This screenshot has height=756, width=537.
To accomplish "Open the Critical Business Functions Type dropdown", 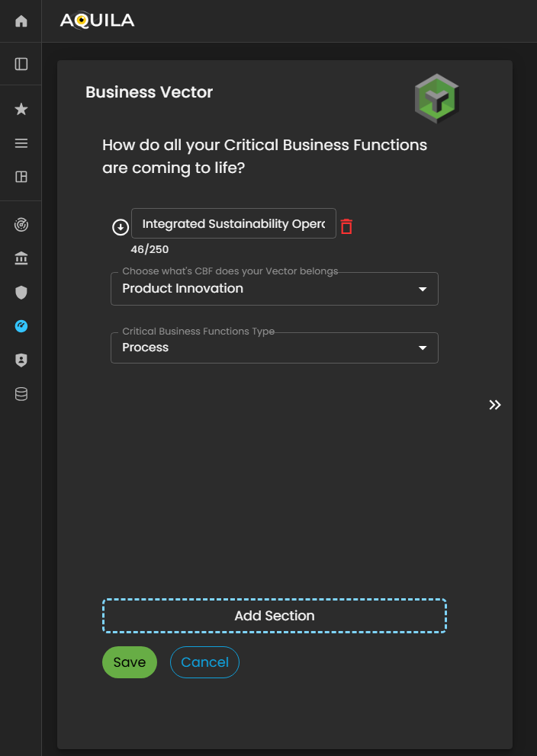I will tap(274, 348).
